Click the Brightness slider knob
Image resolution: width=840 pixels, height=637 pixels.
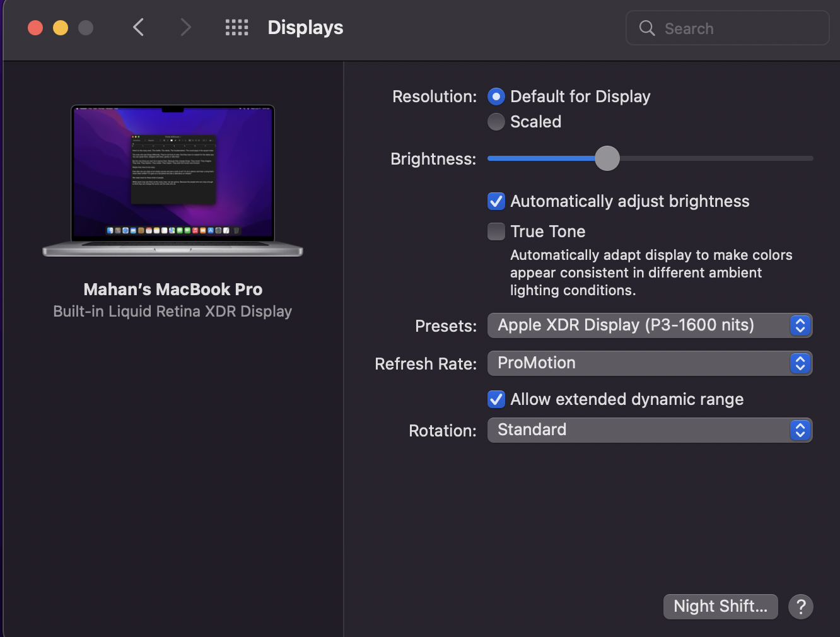tap(607, 158)
